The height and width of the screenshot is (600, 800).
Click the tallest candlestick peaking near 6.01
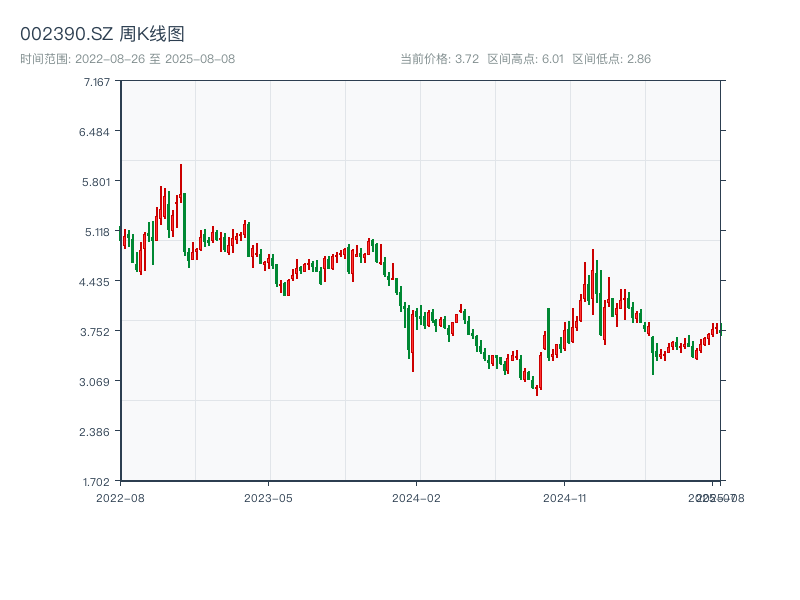coord(181,185)
